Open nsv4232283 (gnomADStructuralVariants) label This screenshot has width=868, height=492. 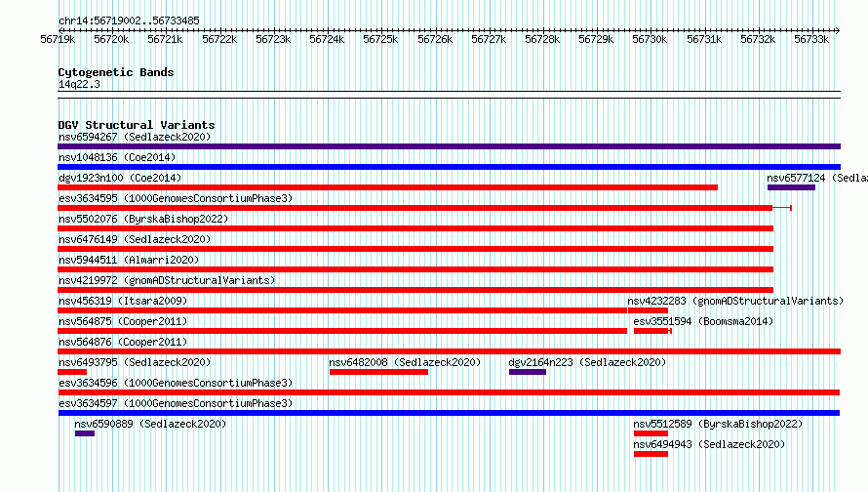735,301
